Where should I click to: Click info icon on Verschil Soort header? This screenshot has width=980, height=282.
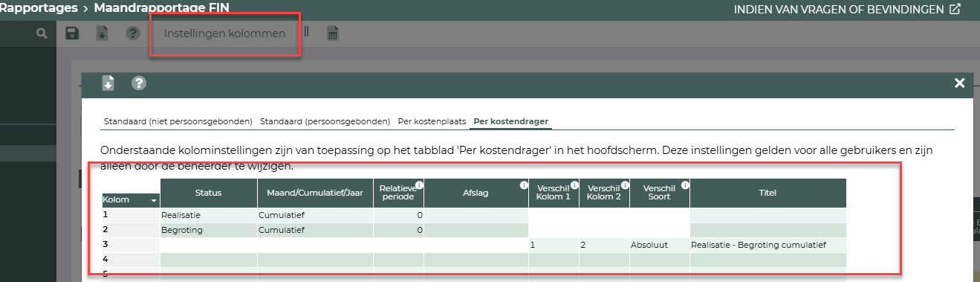(x=685, y=185)
